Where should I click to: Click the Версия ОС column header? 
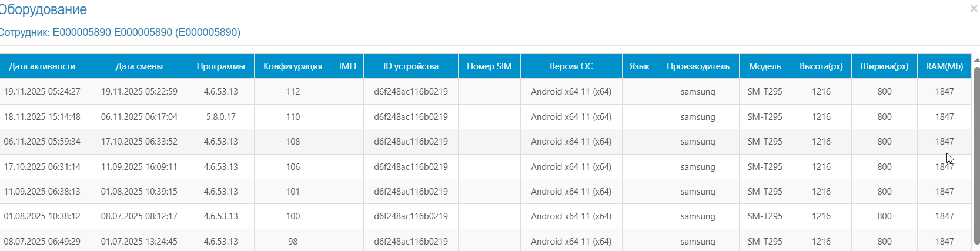pos(571,66)
